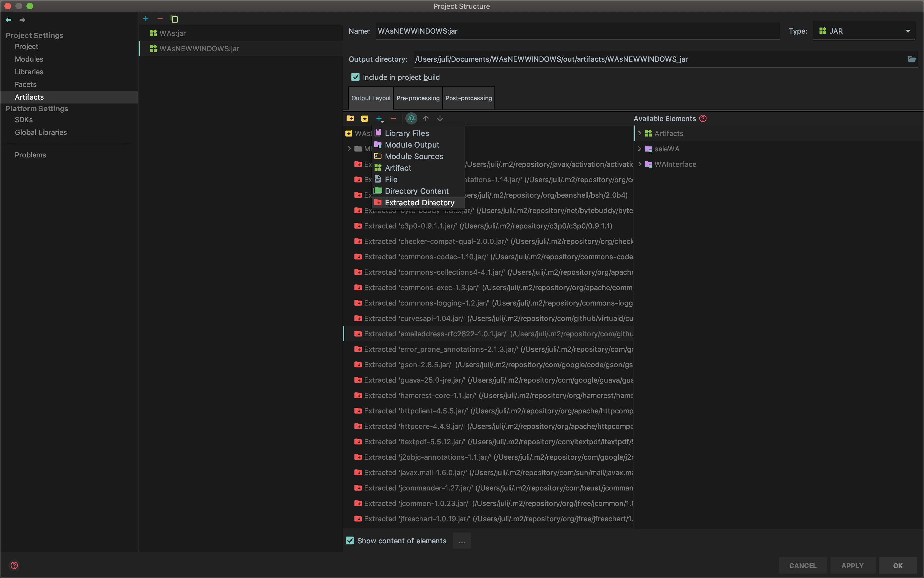Choose Module Sources from the add menu
Viewport: 924px width, 578px height.
(418, 156)
